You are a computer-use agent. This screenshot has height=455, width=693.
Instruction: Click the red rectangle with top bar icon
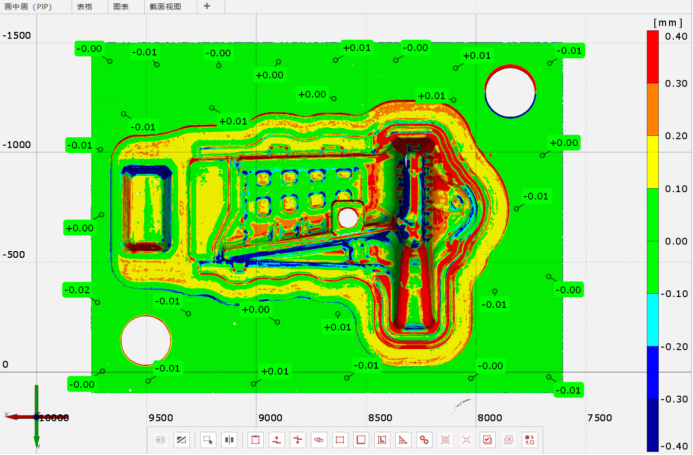pyautogui.click(x=254, y=439)
